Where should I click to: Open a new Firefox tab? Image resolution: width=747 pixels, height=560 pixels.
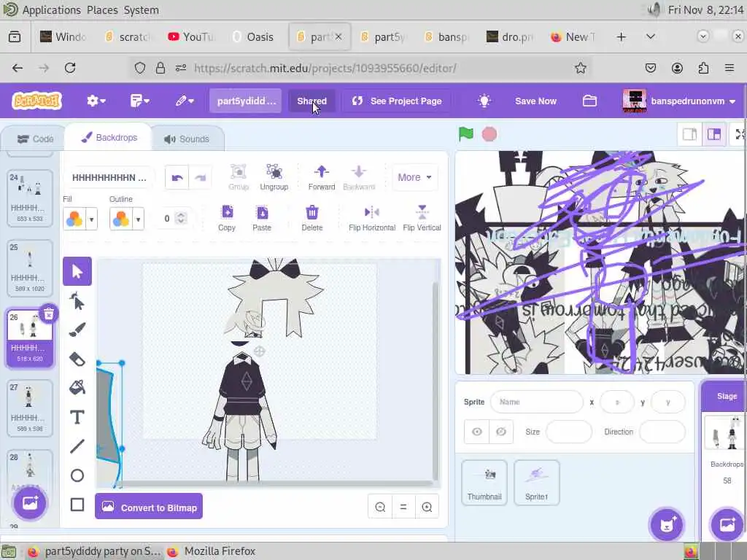[x=622, y=36]
